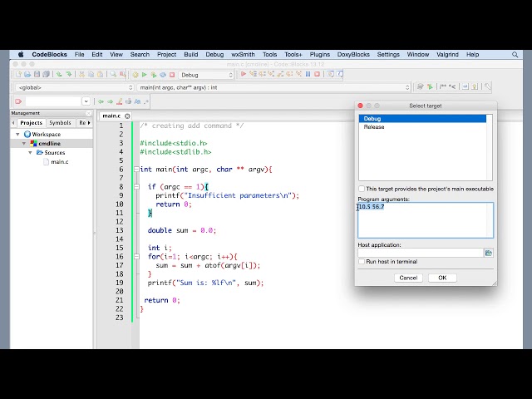Open the <global> scope dropdown
The image size is (532, 399).
[75, 87]
